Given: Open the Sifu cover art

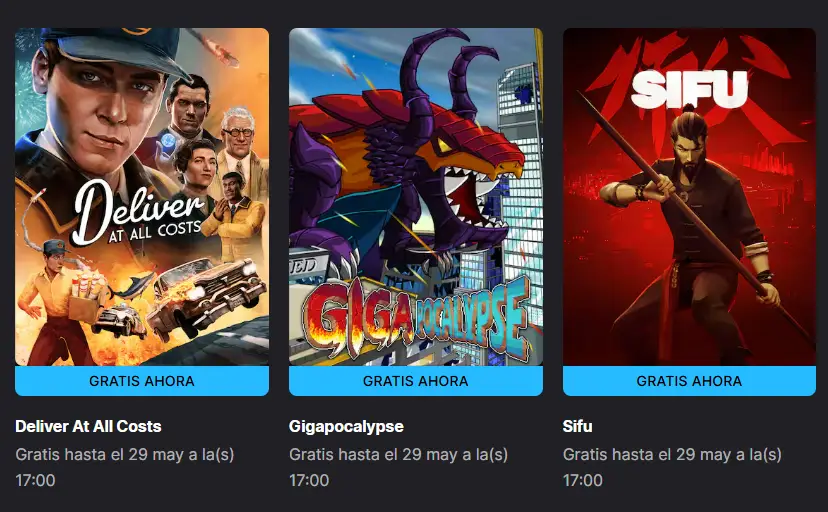Looking at the screenshot, I should pos(689,197).
